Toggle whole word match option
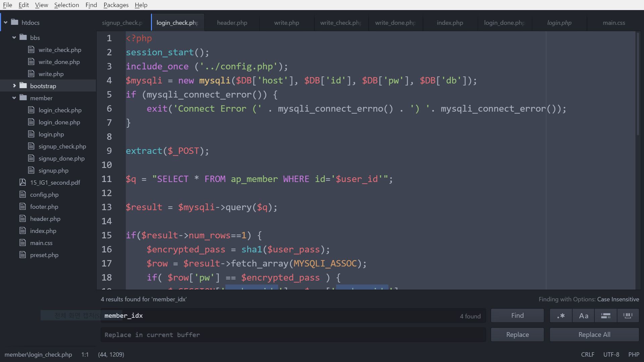This screenshot has height=362, width=644. click(x=628, y=316)
